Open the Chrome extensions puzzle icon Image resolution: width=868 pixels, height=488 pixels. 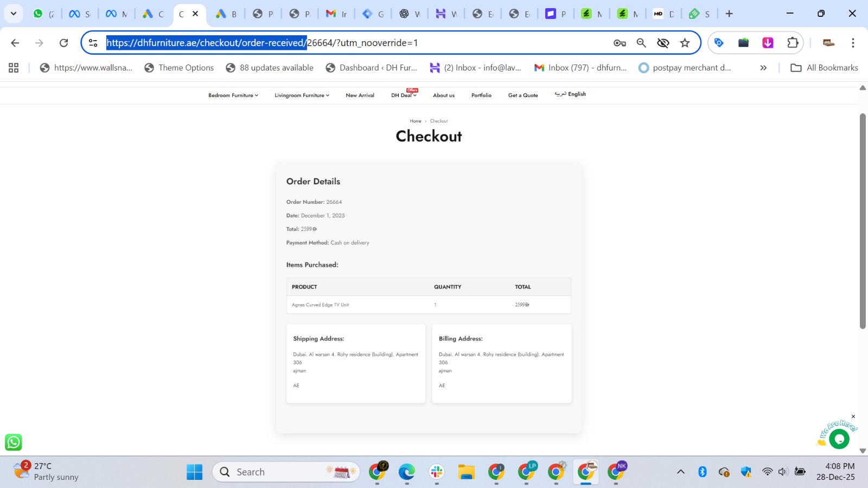[793, 43]
